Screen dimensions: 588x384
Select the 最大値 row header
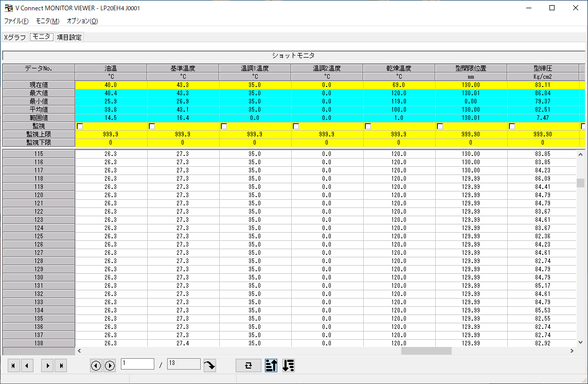39,93
